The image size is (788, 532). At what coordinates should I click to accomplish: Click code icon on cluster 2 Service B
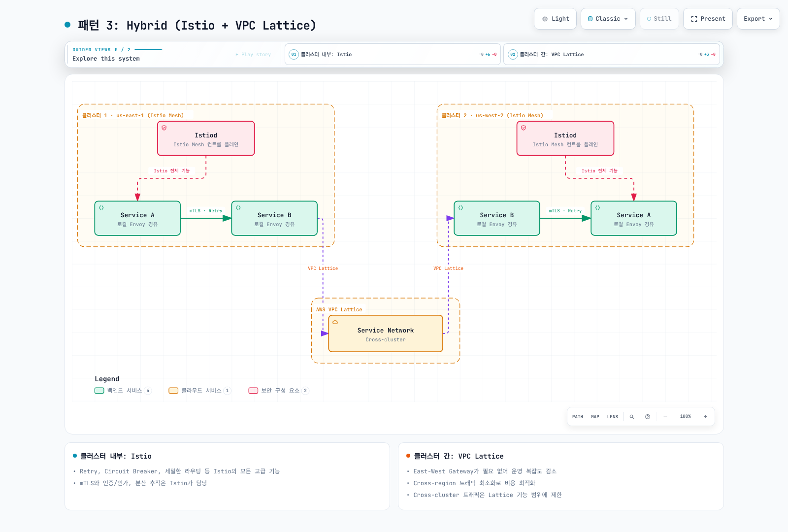461,208
